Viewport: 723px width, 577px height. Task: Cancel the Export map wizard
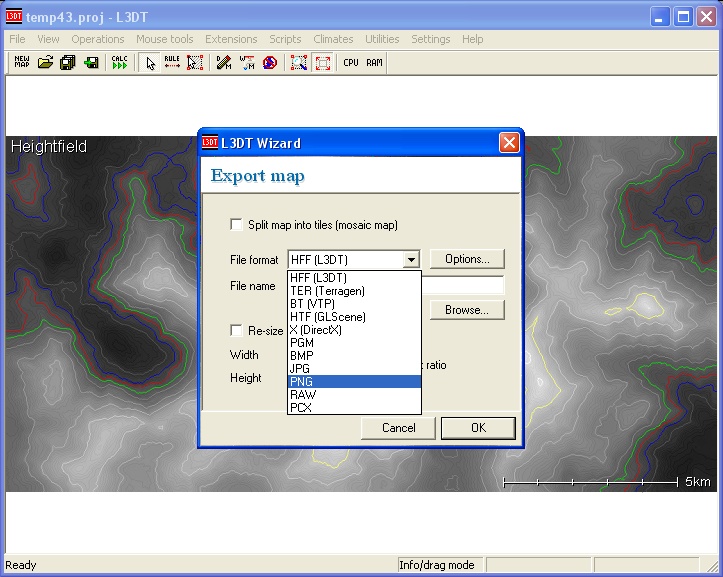point(398,428)
